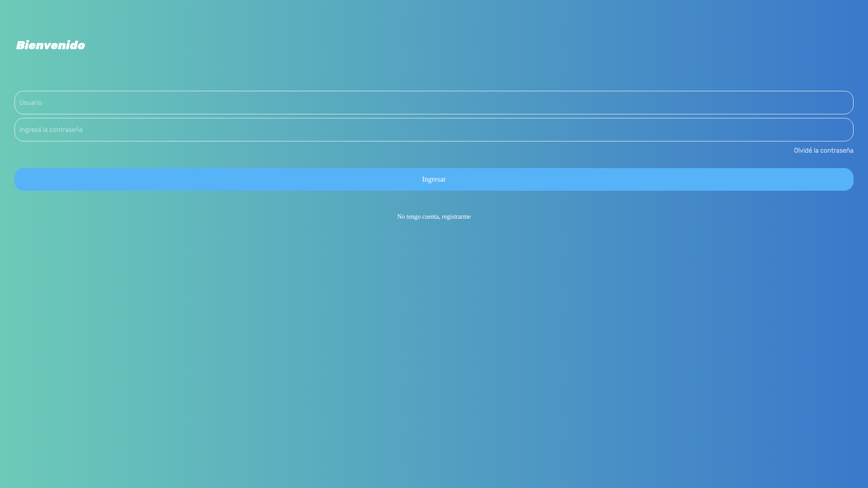Click the Bienvenido heading text
Screen dimensions: 868x488
pyautogui.click(x=51, y=45)
